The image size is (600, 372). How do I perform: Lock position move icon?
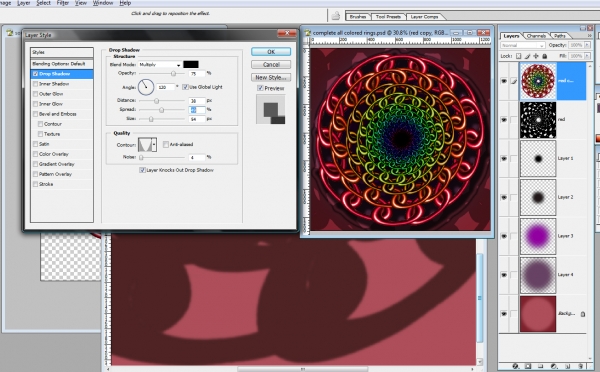click(x=536, y=56)
